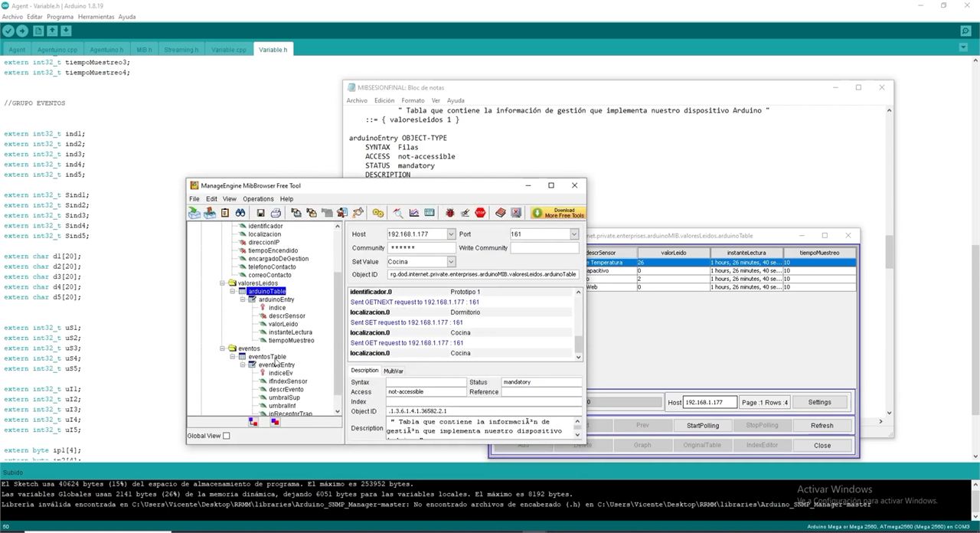Open the Help book icon in MibBrowser
Viewport: 980px width, 533px height.
[500, 213]
